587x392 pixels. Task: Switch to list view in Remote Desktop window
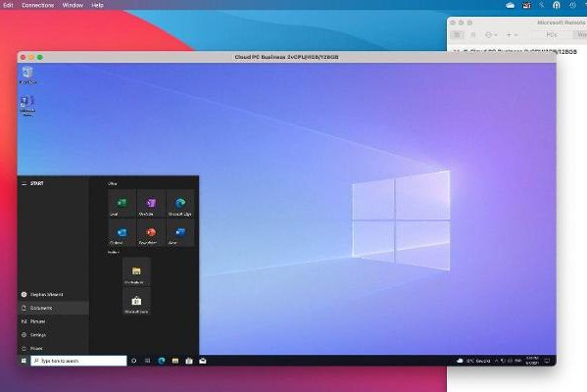pyautogui.click(x=472, y=35)
